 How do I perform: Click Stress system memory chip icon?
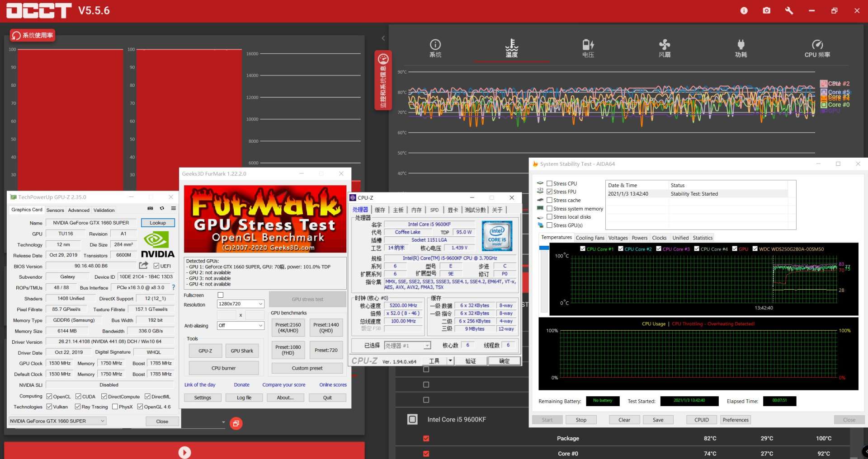(x=540, y=209)
